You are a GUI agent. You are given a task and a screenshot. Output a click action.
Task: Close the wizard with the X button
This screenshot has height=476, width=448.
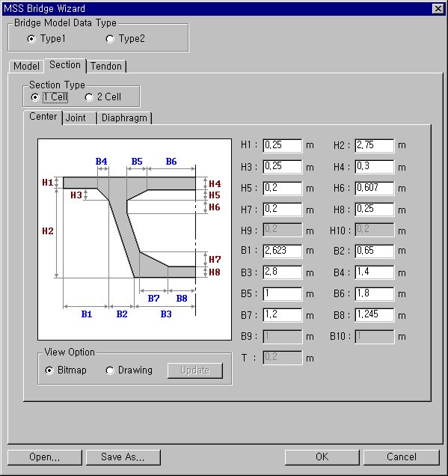click(x=438, y=8)
